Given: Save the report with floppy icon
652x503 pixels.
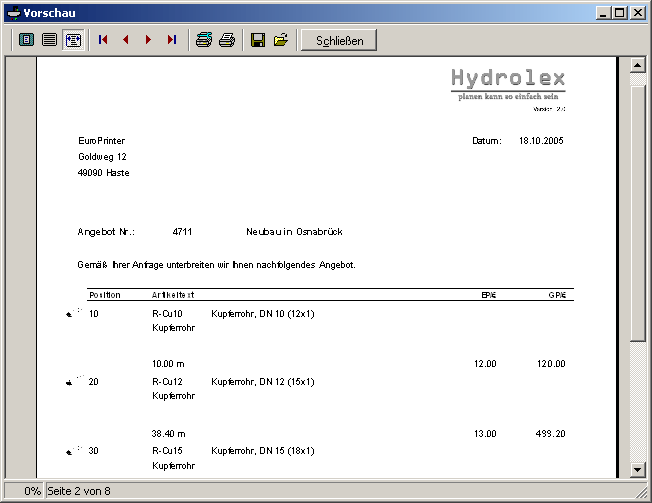Looking at the screenshot, I should [x=257, y=40].
